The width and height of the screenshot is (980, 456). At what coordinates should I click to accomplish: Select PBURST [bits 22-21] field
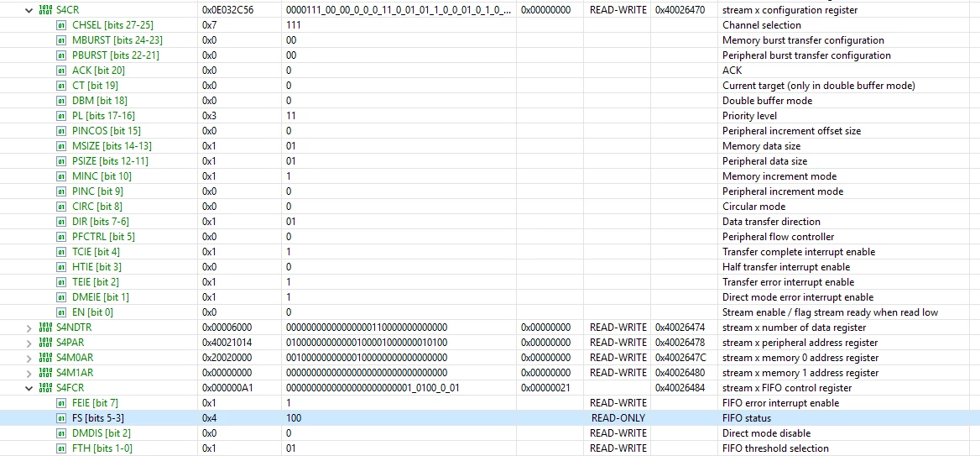pyautogui.click(x=115, y=55)
